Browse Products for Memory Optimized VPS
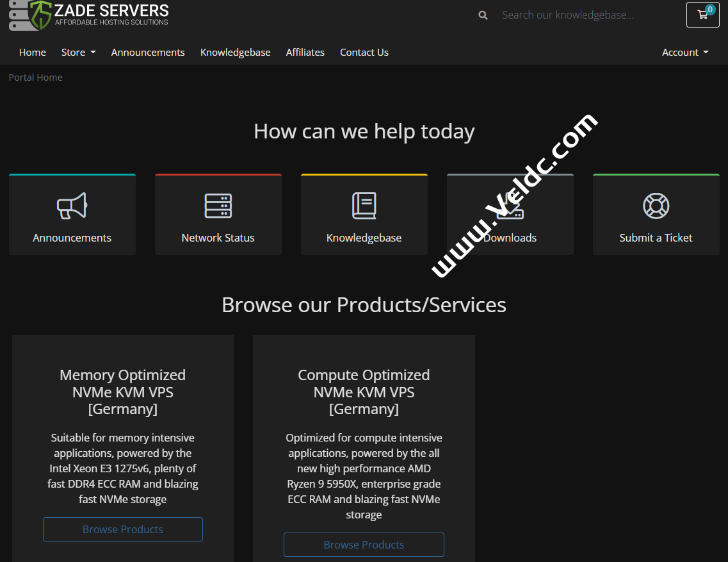Image resolution: width=728 pixels, height=562 pixels. pyautogui.click(x=123, y=529)
